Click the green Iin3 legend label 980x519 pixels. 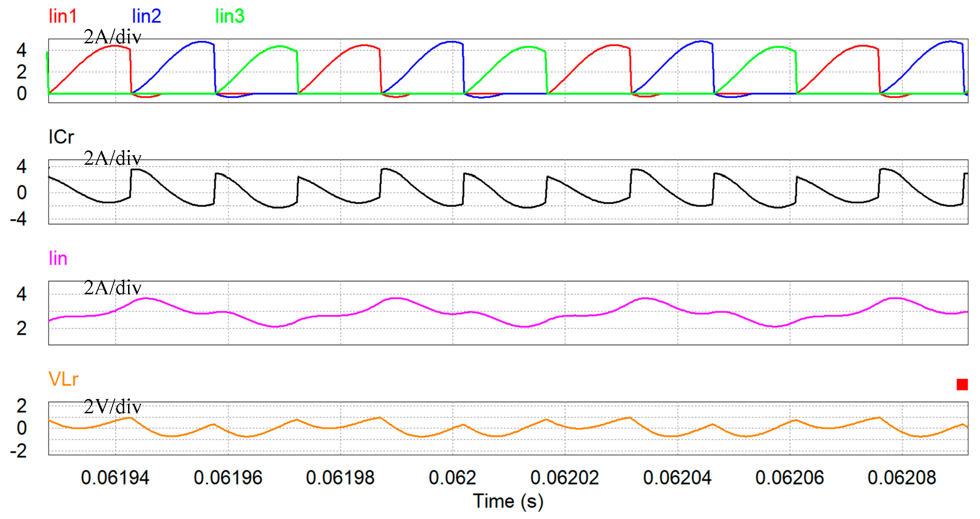click(x=229, y=17)
